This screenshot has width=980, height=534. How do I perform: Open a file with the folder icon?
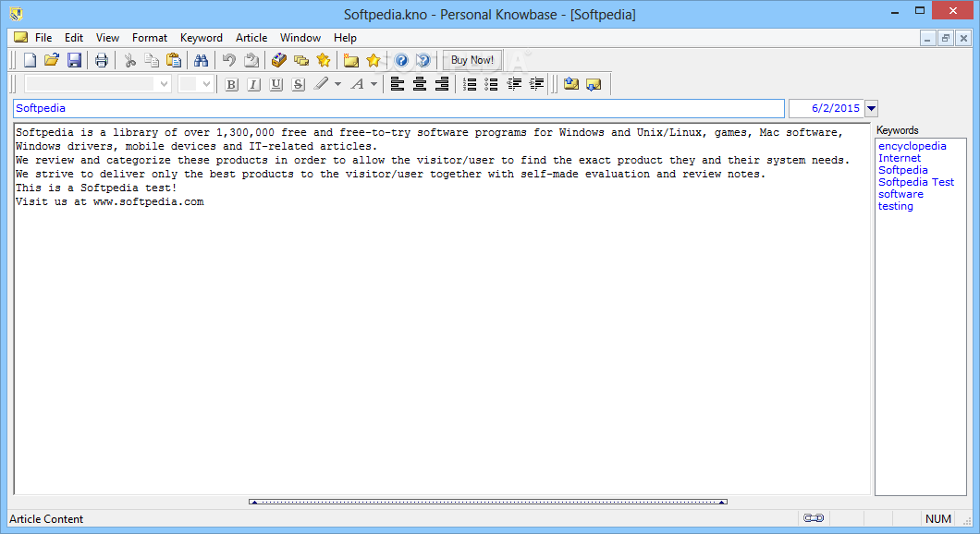51,60
